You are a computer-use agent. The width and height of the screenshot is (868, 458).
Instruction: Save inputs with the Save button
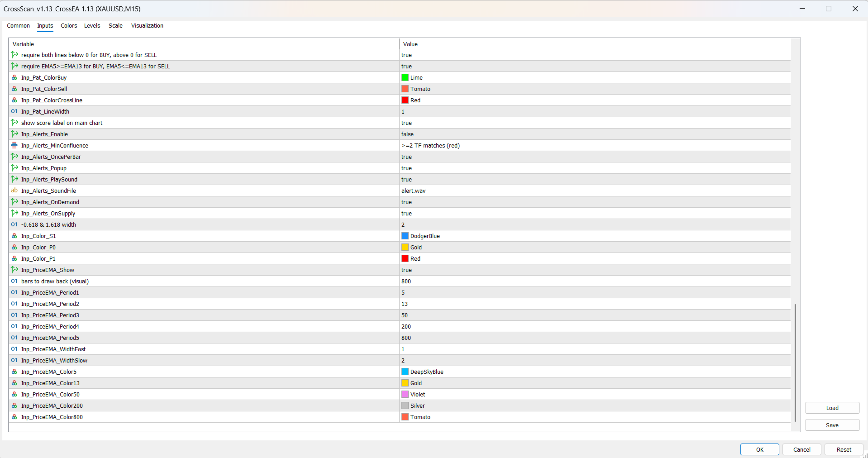pyautogui.click(x=832, y=425)
